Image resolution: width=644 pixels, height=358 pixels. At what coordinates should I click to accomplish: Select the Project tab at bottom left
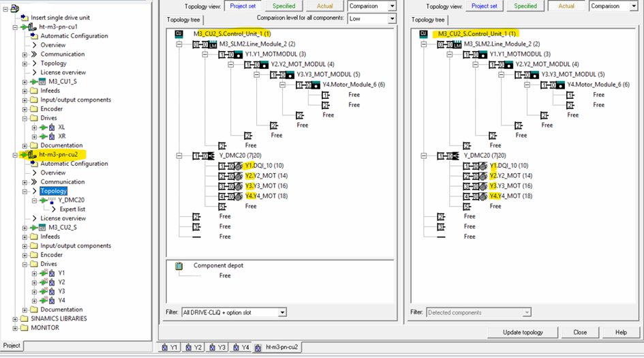click(12, 346)
